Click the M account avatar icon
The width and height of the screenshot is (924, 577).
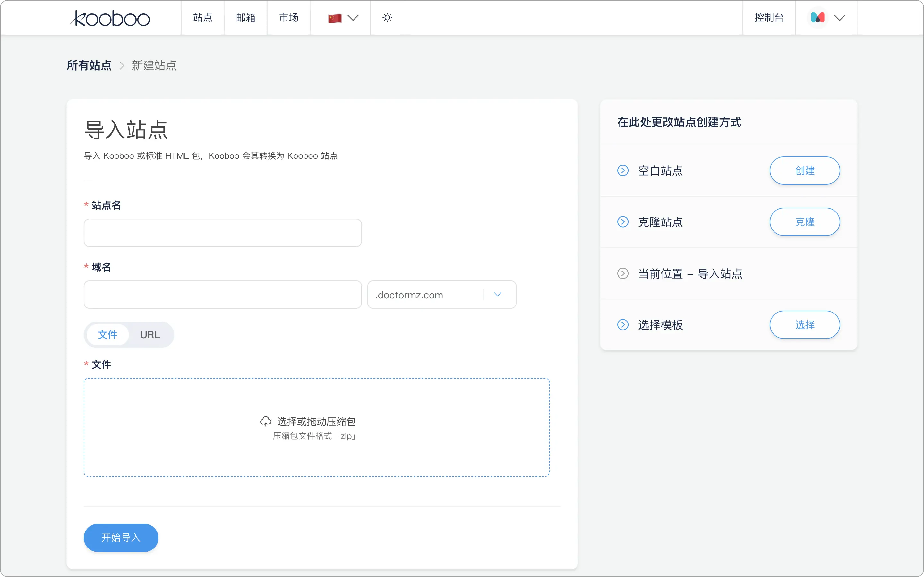pos(818,18)
